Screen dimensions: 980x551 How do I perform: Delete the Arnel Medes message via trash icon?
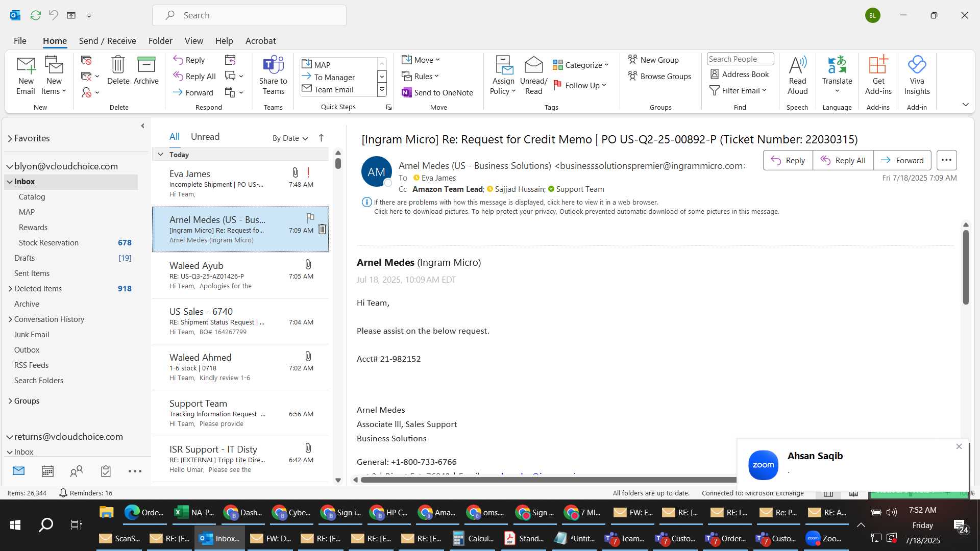(x=322, y=229)
